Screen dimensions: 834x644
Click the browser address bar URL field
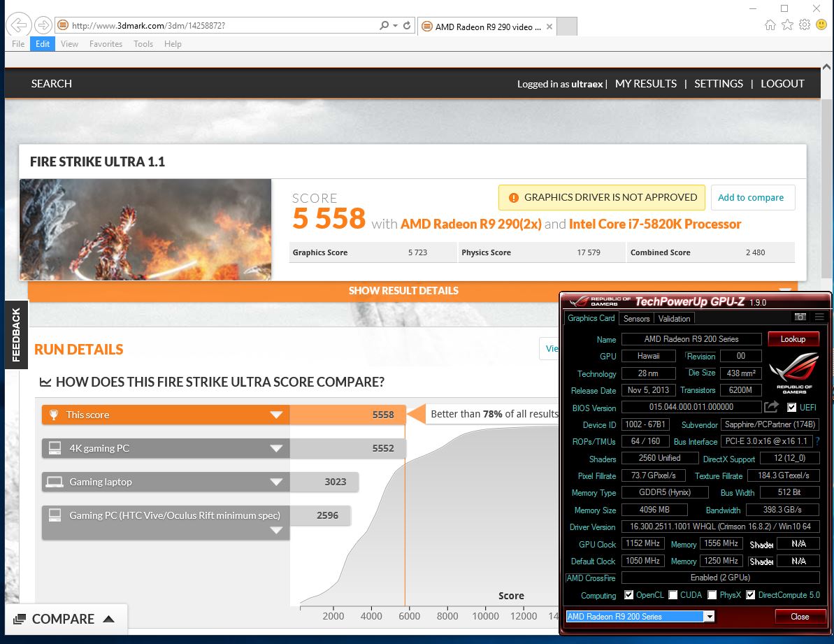222,25
